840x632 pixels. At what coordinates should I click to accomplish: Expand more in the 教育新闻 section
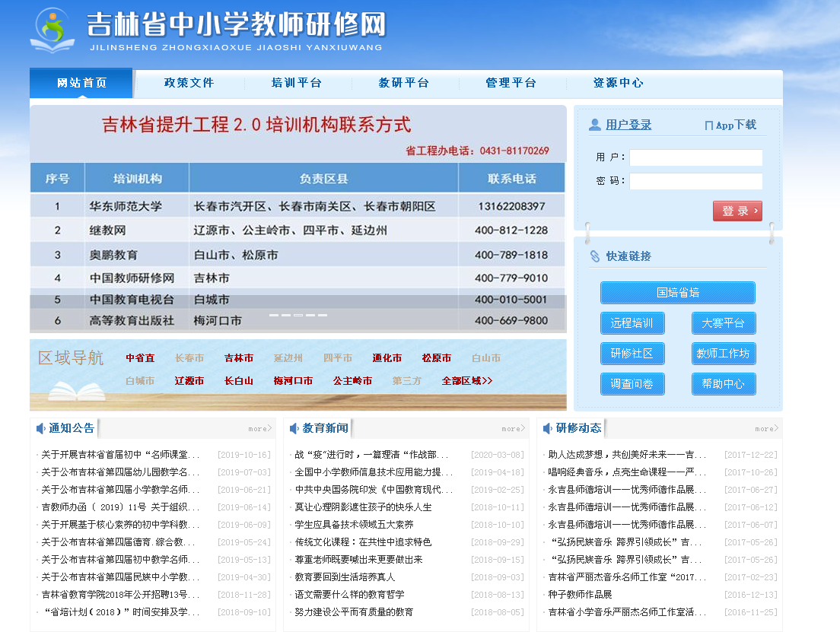tap(513, 429)
